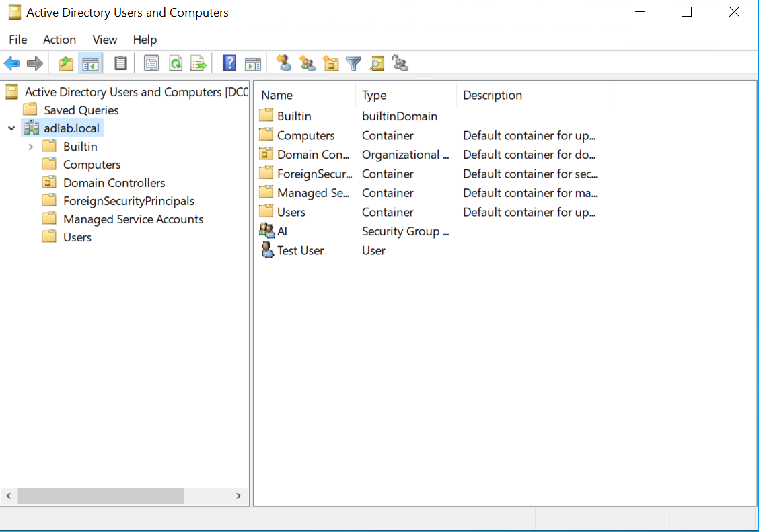Collapse the adlab.local domain node
This screenshot has height=532, width=759.
[11, 128]
